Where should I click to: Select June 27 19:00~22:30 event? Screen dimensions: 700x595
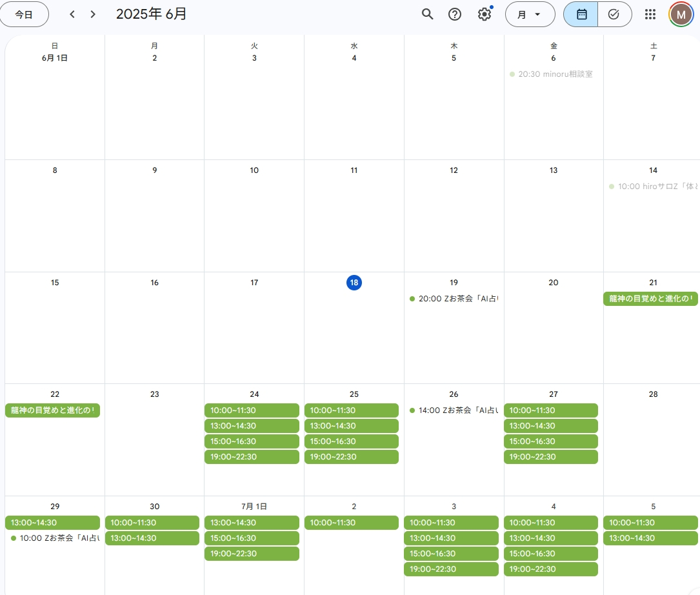pos(551,457)
